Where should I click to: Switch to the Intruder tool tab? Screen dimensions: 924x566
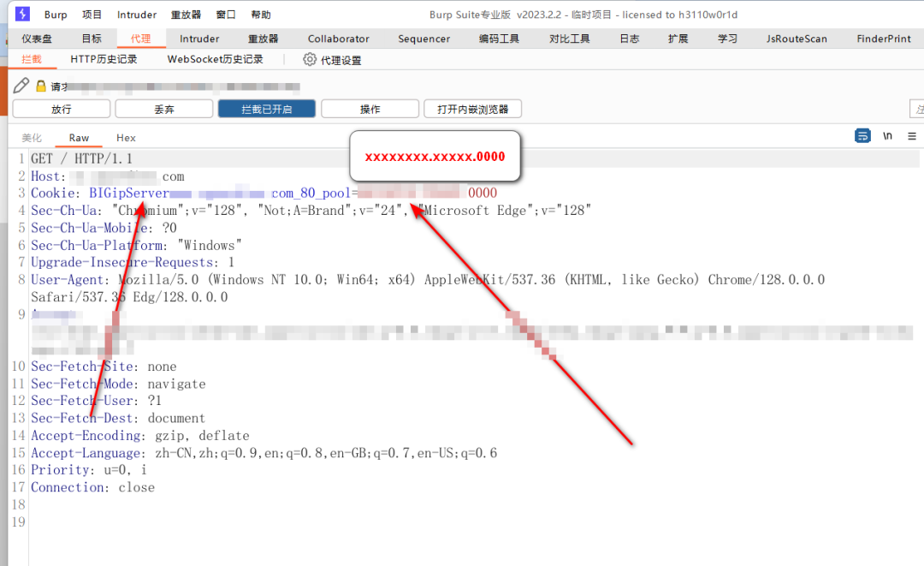(x=199, y=39)
